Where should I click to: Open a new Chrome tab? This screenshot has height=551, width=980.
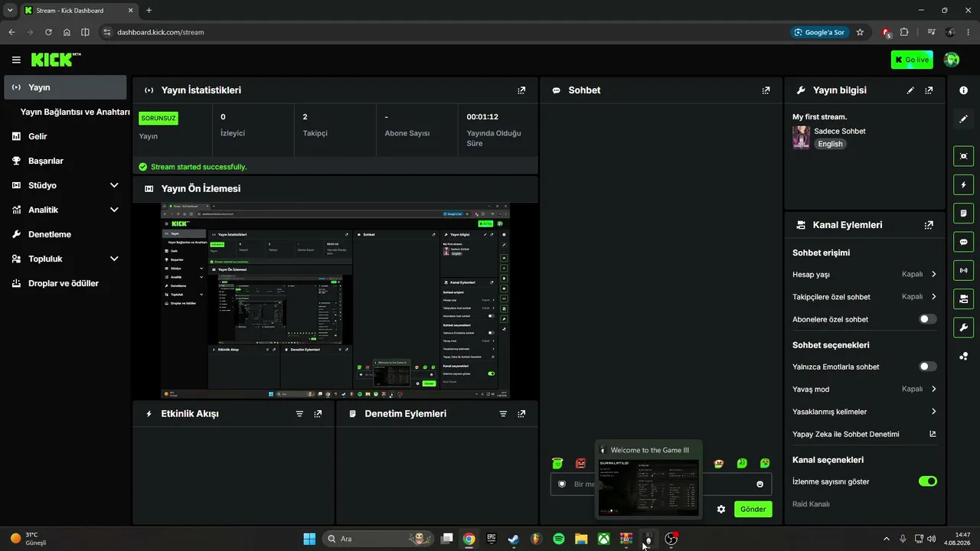pos(149,10)
